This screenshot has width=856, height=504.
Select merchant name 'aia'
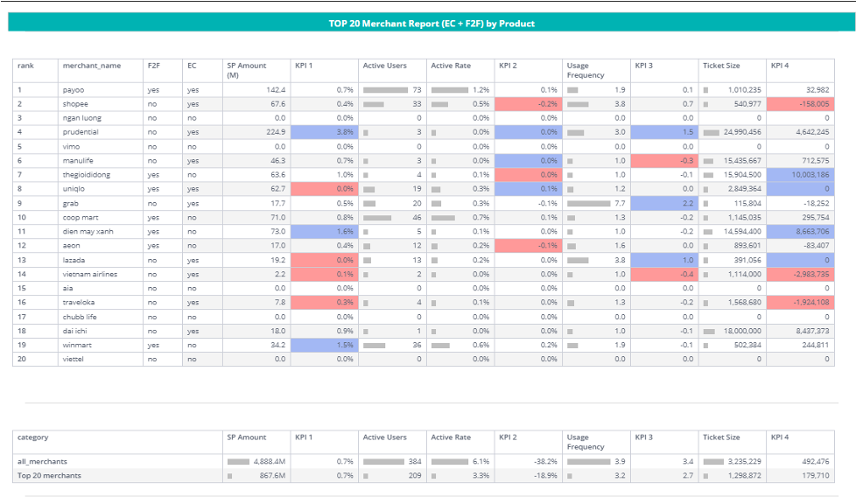(67, 288)
